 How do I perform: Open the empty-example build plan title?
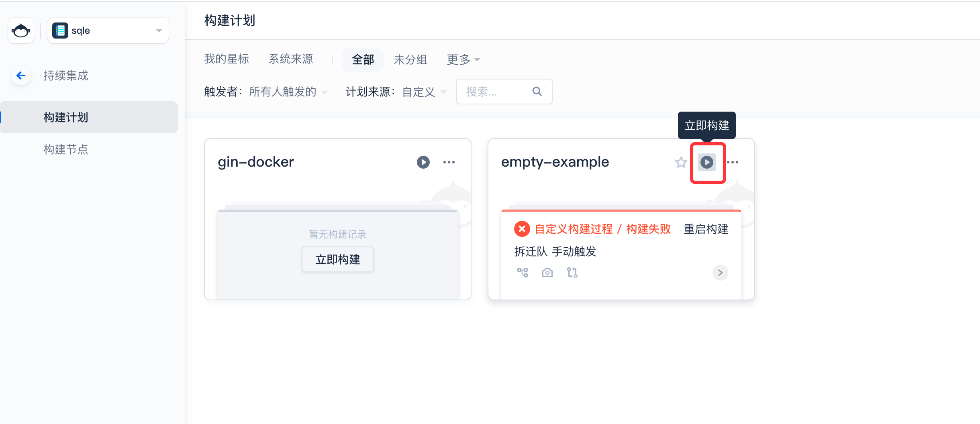(x=555, y=162)
